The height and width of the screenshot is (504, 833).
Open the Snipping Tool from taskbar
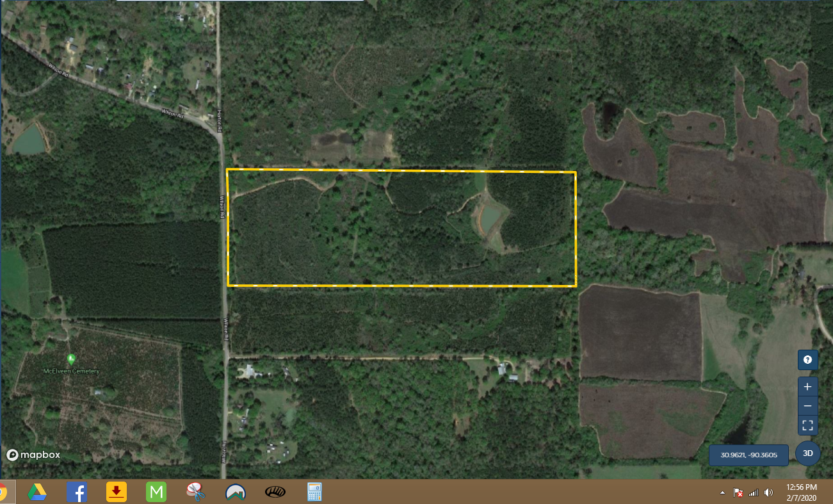coord(195,492)
